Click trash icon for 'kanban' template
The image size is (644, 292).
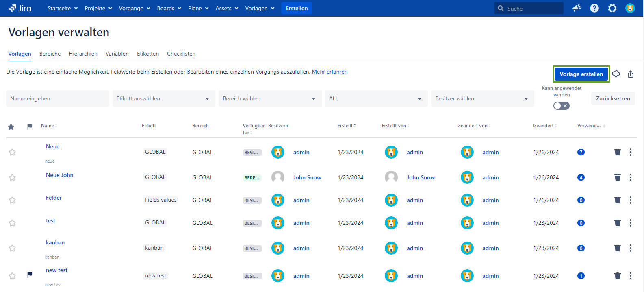[x=617, y=248]
